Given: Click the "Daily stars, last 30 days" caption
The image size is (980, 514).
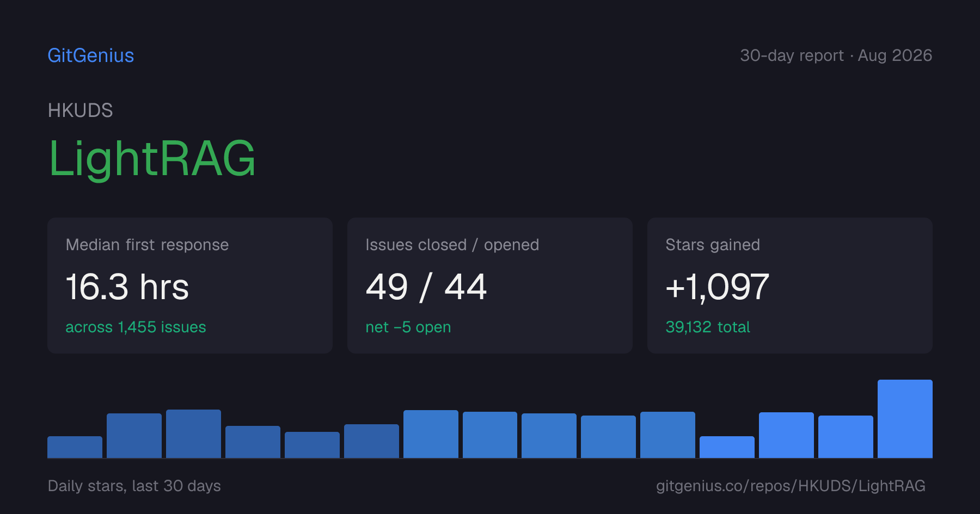Looking at the screenshot, I should coord(134,486).
